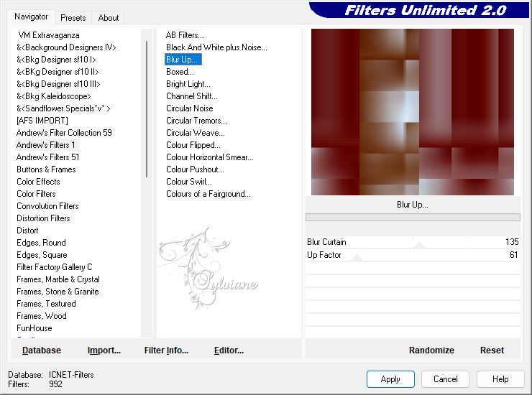The height and width of the screenshot is (395, 532).
Task: Select Color Effects group
Action: point(38,182)
